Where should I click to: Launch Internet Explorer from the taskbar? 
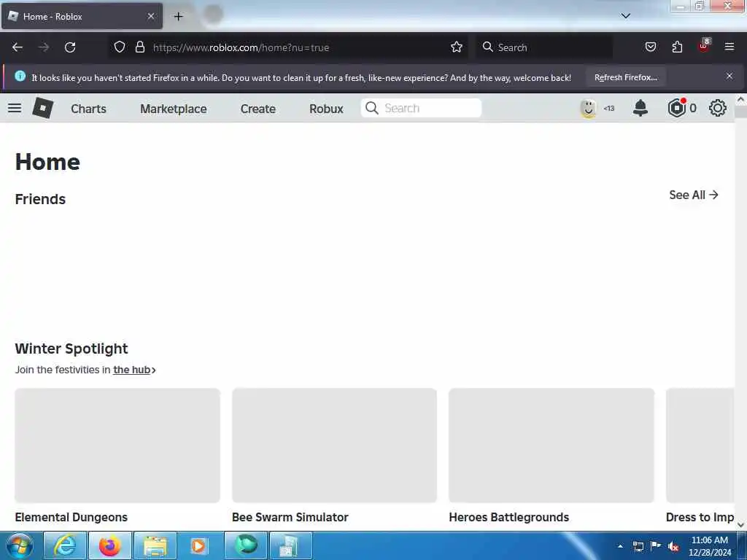[x=65, y=545]
